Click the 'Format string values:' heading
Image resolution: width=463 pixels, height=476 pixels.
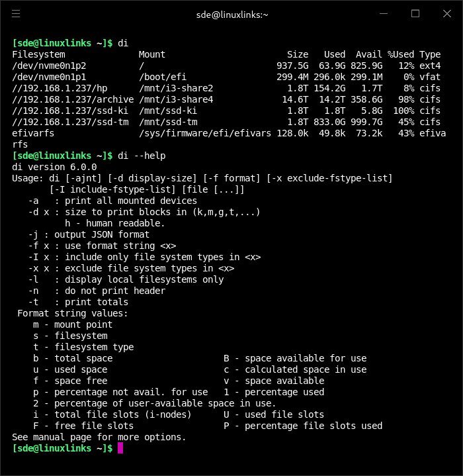[73, 313]
